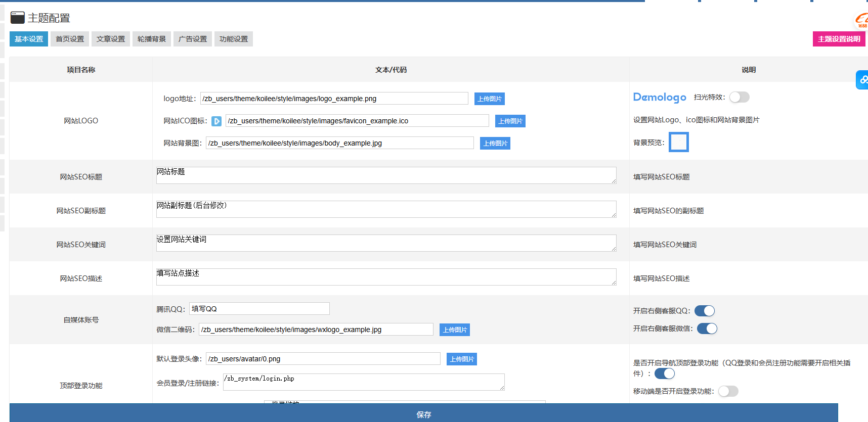Turn off 开启右侧客服微信 switch

coord(707,329)
